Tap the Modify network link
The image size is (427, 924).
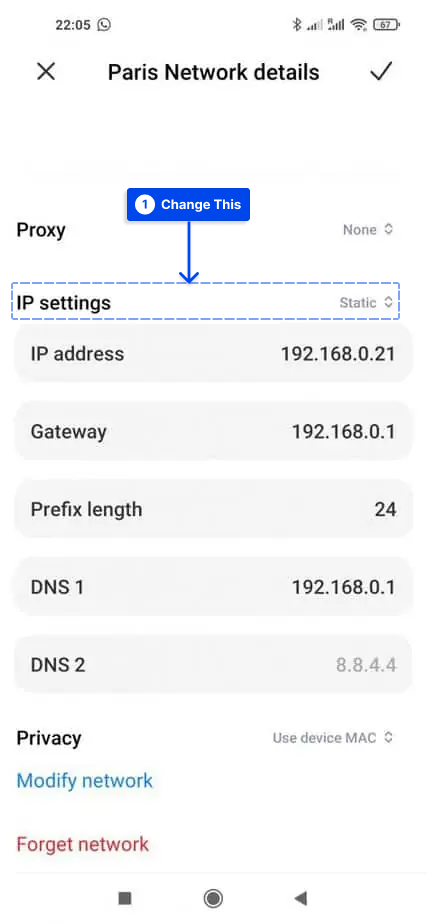(85, 780)
